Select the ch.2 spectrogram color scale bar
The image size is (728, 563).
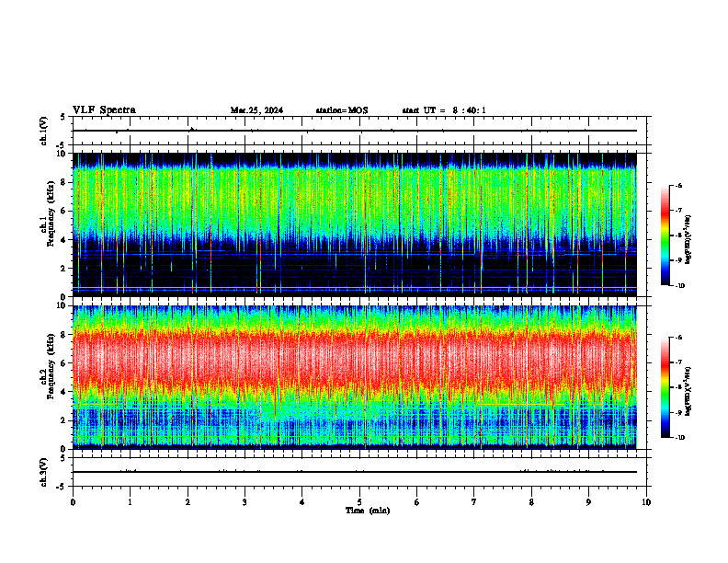click(x=665, y=387)
